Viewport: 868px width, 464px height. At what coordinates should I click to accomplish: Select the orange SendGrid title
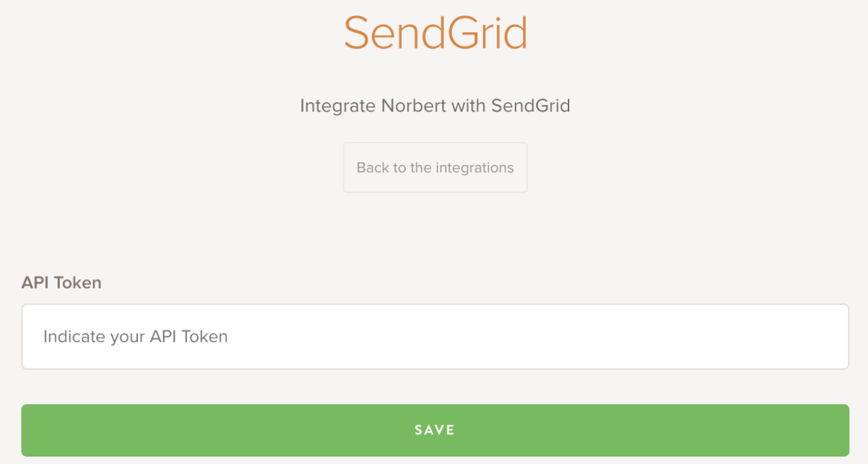pos(435,33)
